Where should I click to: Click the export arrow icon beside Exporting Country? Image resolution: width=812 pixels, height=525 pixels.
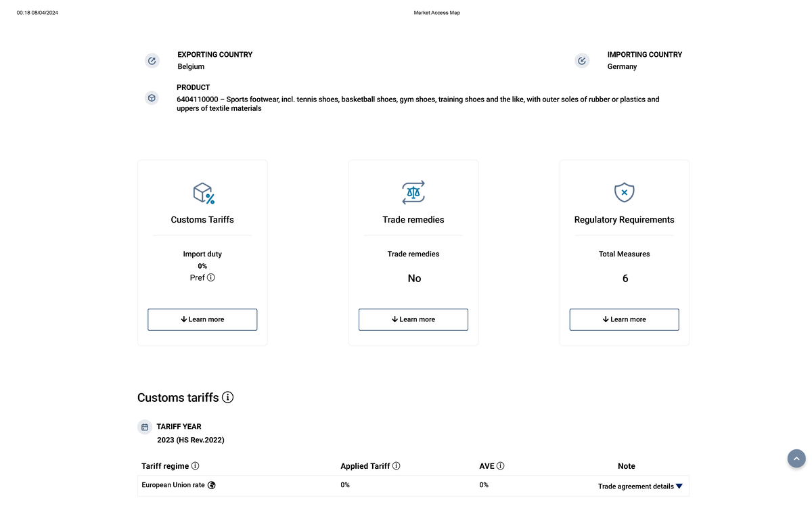click(152, 60)
